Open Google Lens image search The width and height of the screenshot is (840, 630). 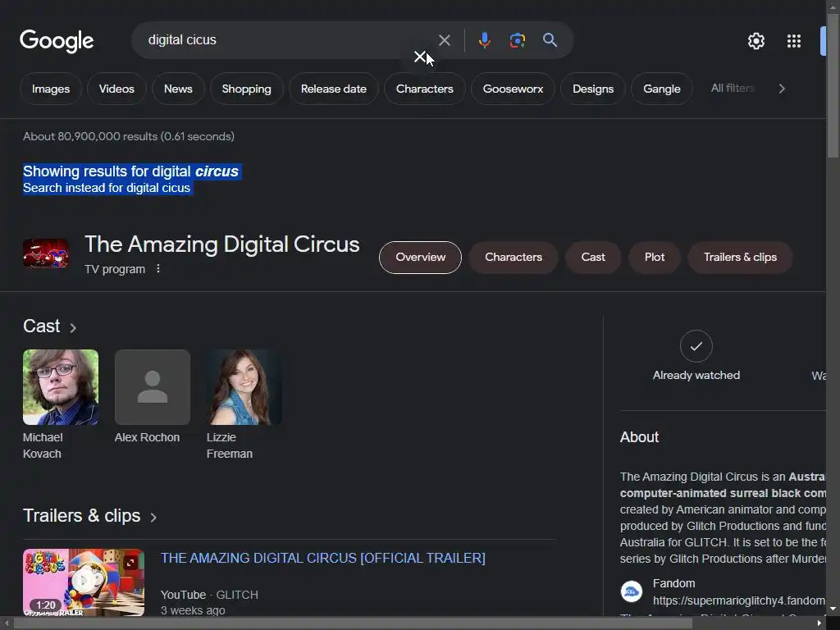click(517, 40)
